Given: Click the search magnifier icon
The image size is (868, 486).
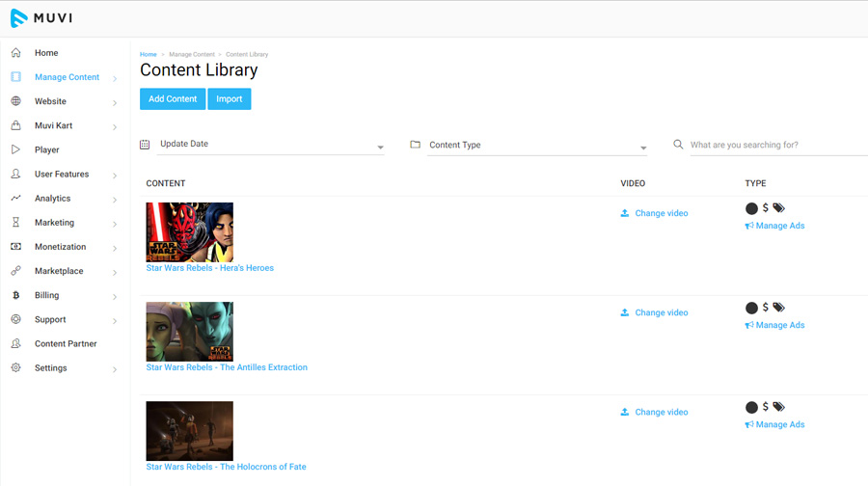Looking at the screenshot, I should click(678, 145).
